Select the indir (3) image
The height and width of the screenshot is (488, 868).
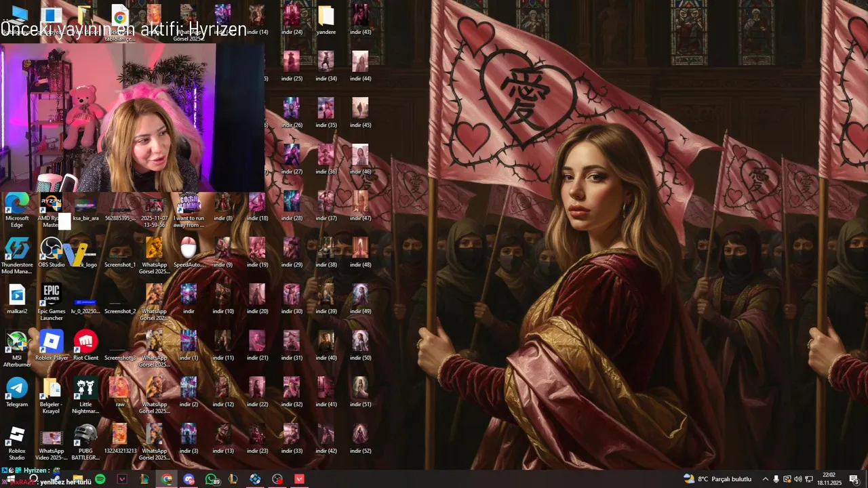tap(189, 439)
